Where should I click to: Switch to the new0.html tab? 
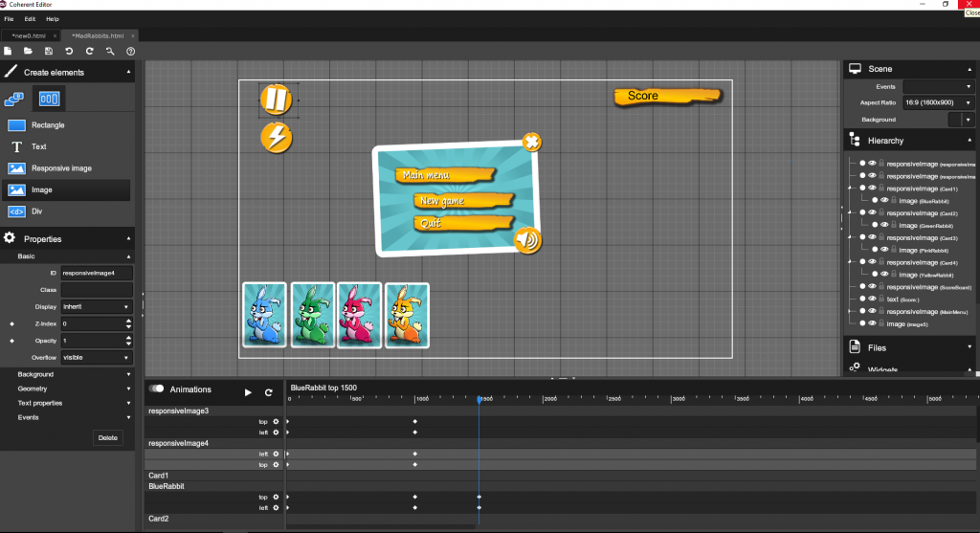28,35
